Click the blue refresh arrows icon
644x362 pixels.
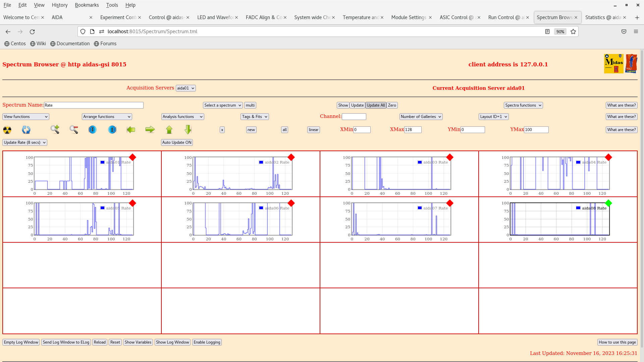[x=26, y=130]
